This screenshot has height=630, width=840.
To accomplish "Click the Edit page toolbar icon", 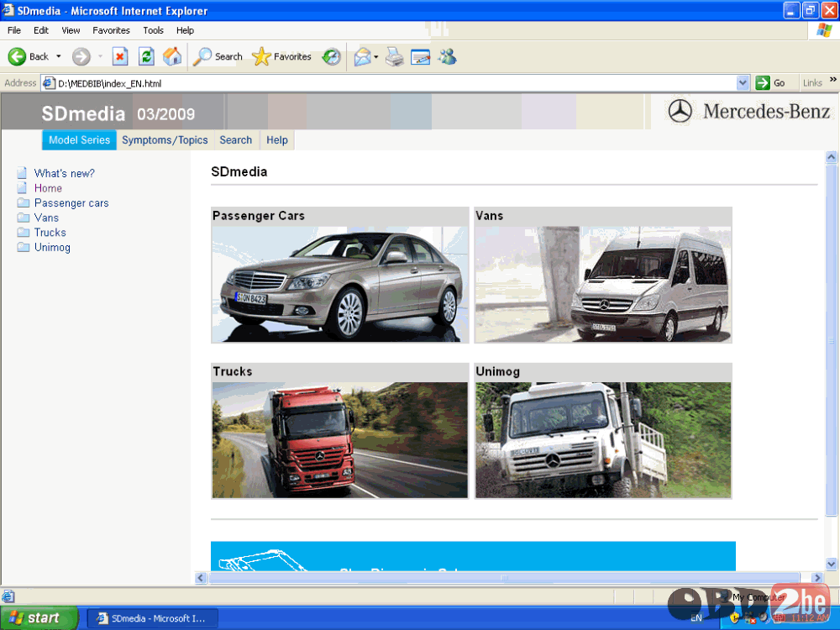I will pos(421,56).
